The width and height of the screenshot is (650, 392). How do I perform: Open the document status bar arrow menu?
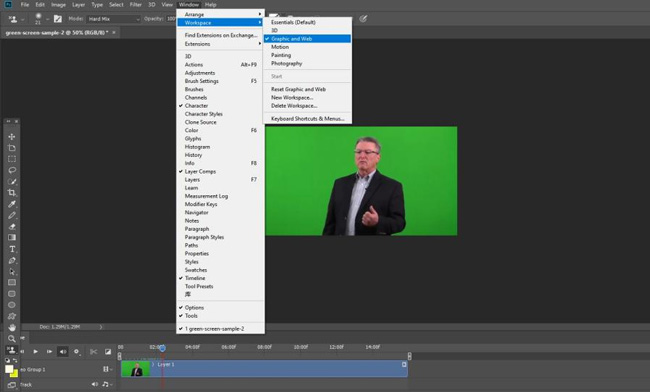pyautogui.click(x=100, y=327)
